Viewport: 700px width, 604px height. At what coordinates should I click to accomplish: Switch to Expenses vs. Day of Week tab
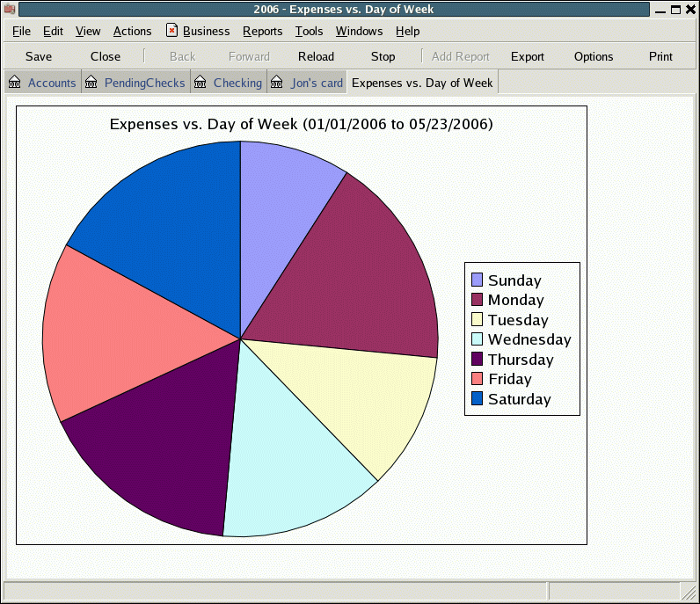pyautogui.click(x=421, y=83)
